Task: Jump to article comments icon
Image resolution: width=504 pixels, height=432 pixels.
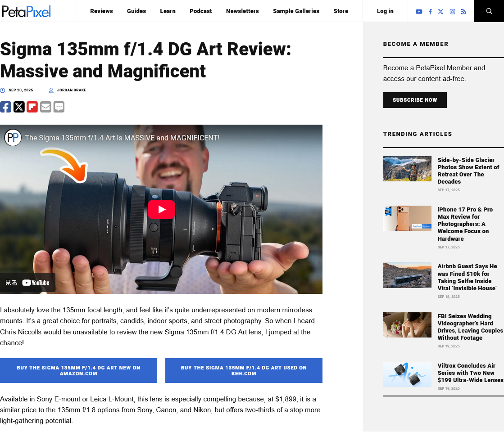Action: [x=59, y=107]
